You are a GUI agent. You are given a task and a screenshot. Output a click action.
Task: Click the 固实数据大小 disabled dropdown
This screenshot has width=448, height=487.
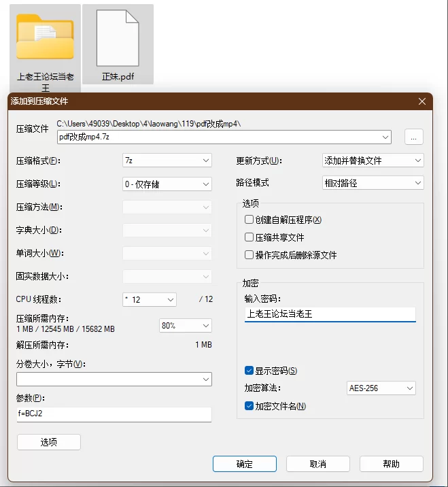(167, 276)
